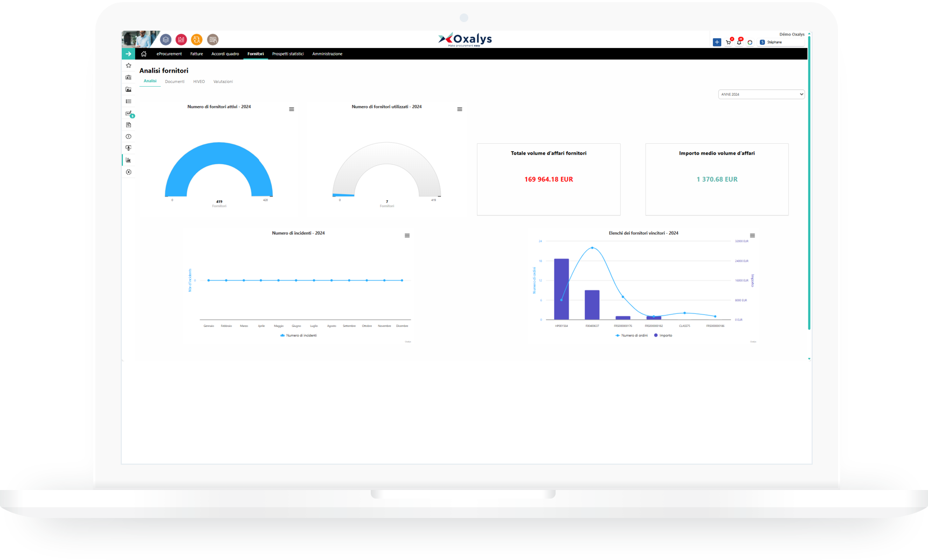Open the bar chart analysis sidebar icon

[128, 160]
